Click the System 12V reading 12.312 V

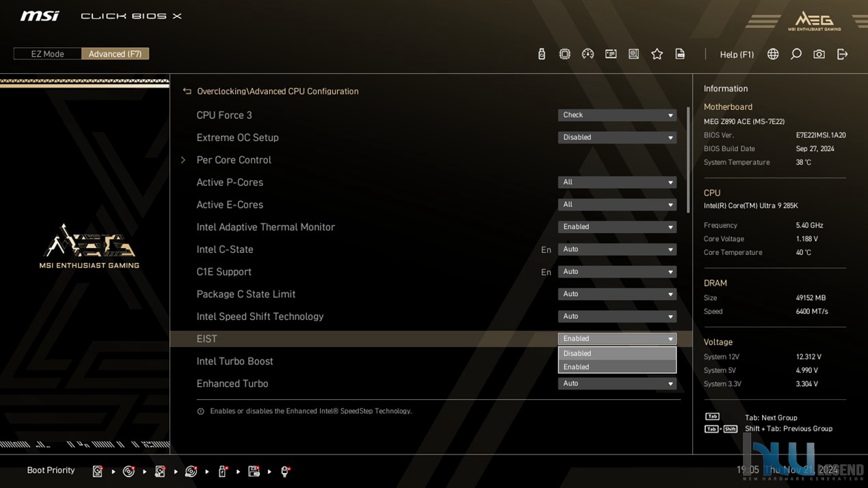coord(809,357)
